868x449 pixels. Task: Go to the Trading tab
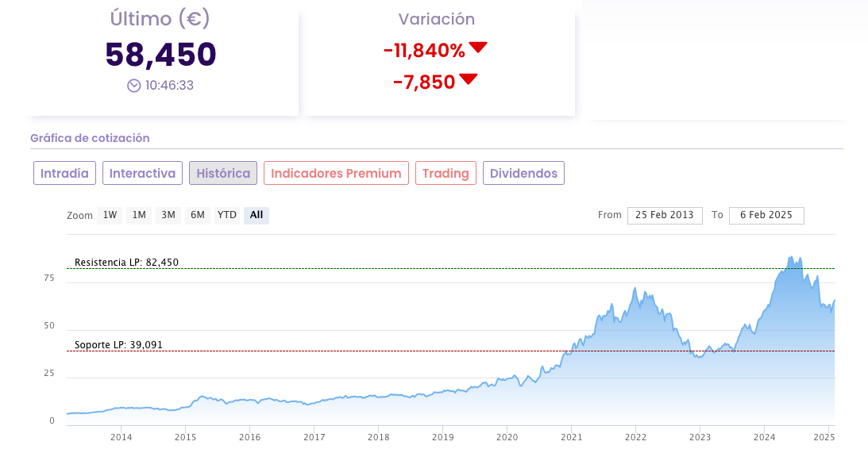click(x=446, y=173)
